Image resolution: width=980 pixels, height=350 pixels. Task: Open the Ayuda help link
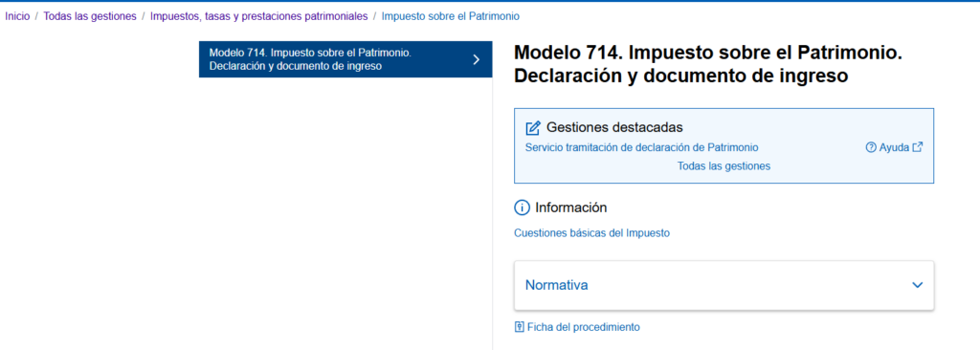point(894,148)
